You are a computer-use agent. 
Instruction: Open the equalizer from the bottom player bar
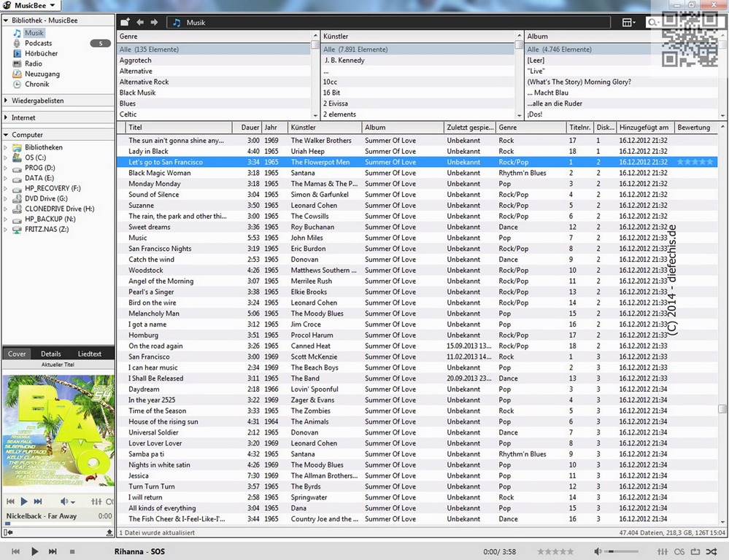tap(663, 552)
